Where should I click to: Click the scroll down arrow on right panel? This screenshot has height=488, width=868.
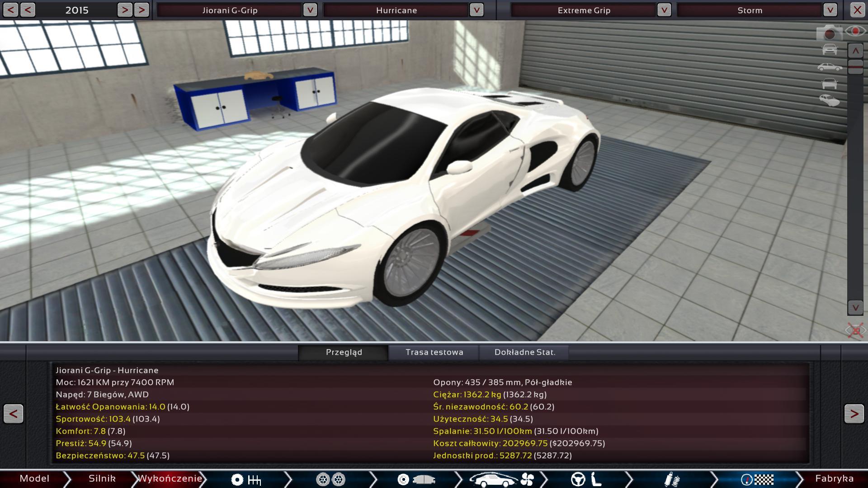click(855, 308)
